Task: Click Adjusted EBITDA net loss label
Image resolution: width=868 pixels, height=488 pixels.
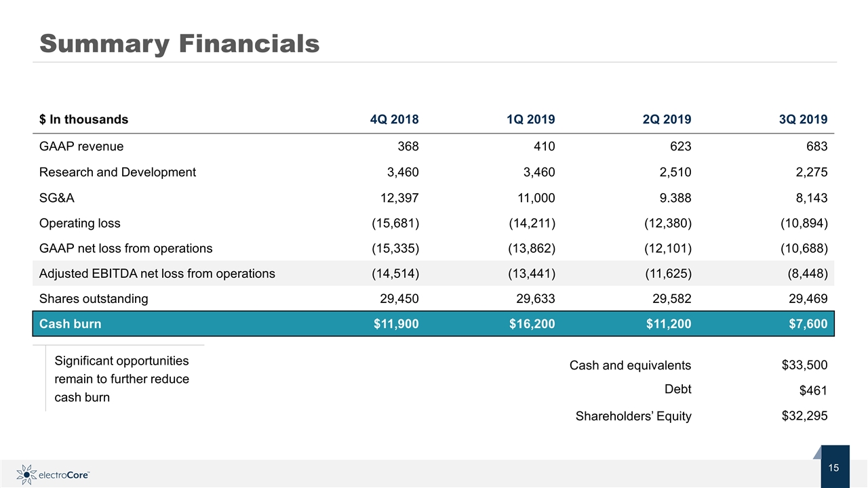Action: coord(157,274)
